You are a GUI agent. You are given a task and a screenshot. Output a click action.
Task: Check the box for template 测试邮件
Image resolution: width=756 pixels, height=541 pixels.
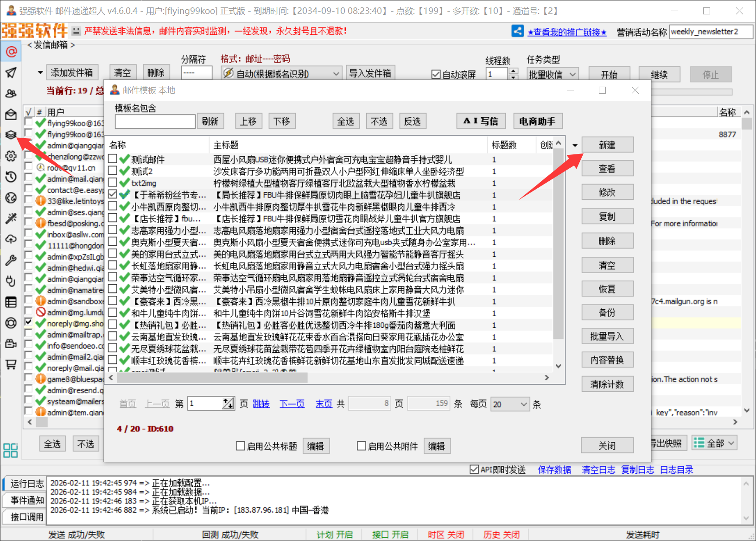pyautogui.click(x=113, y=159)
